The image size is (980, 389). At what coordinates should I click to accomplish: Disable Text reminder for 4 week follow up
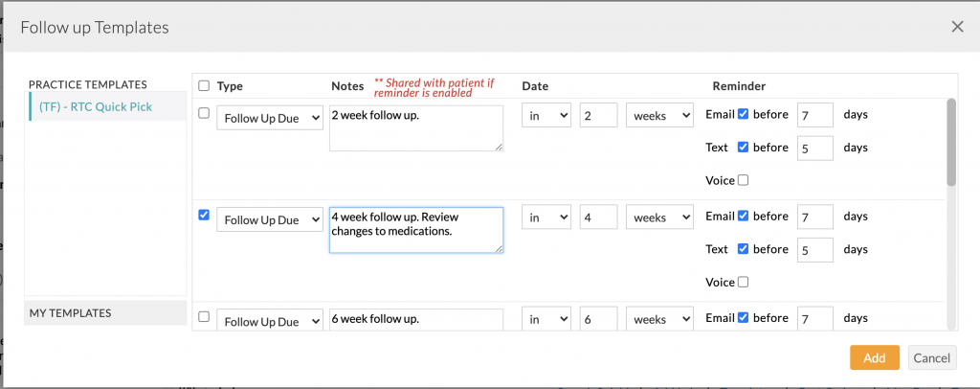click(x=744, y=249)
